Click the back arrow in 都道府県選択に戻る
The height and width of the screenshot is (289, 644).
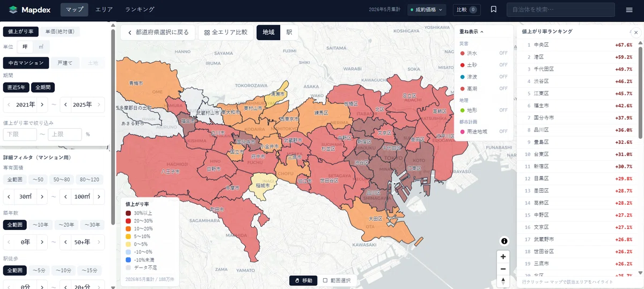pyautogui.click(x=129, y=32)
